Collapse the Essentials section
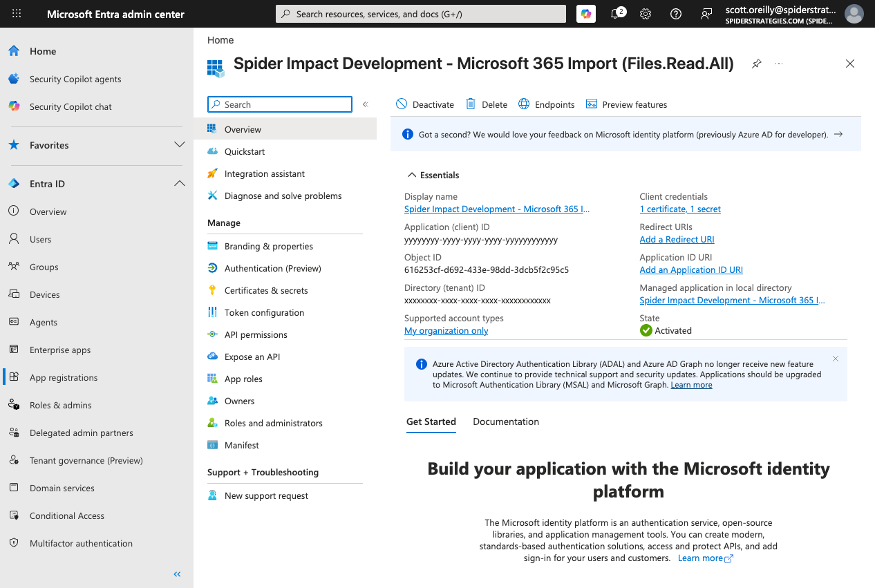 433,175
